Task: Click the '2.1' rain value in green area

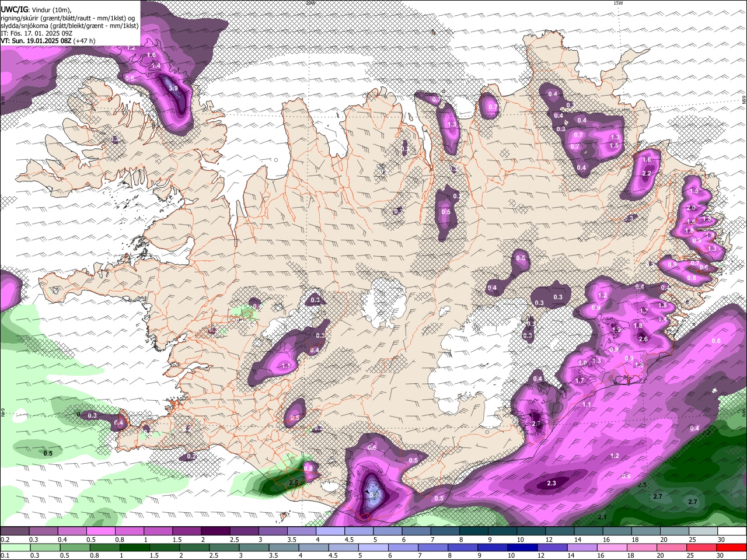Action: pyautogui.click(x=603, y=517)
